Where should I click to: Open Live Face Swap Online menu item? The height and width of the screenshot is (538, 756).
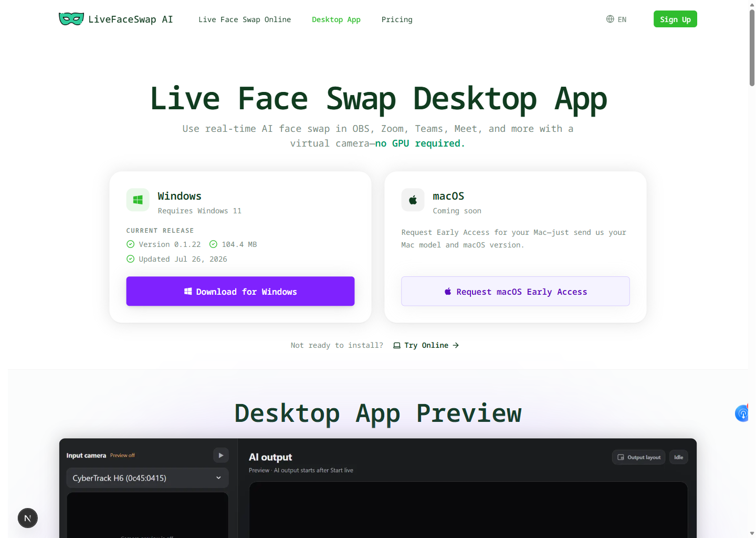pos(245,19)
